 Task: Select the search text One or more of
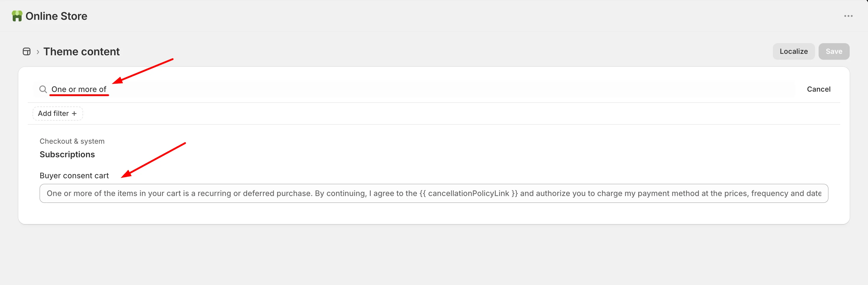79,89
